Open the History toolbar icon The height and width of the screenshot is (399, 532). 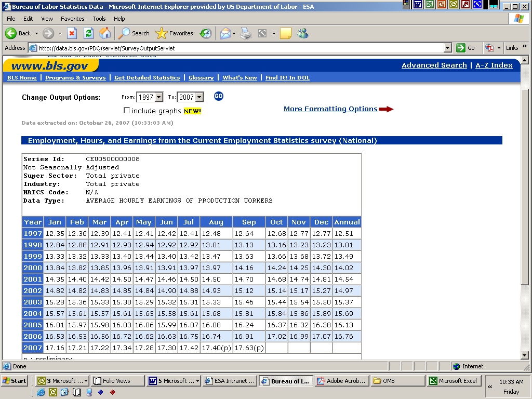click(x=206, y=33)
